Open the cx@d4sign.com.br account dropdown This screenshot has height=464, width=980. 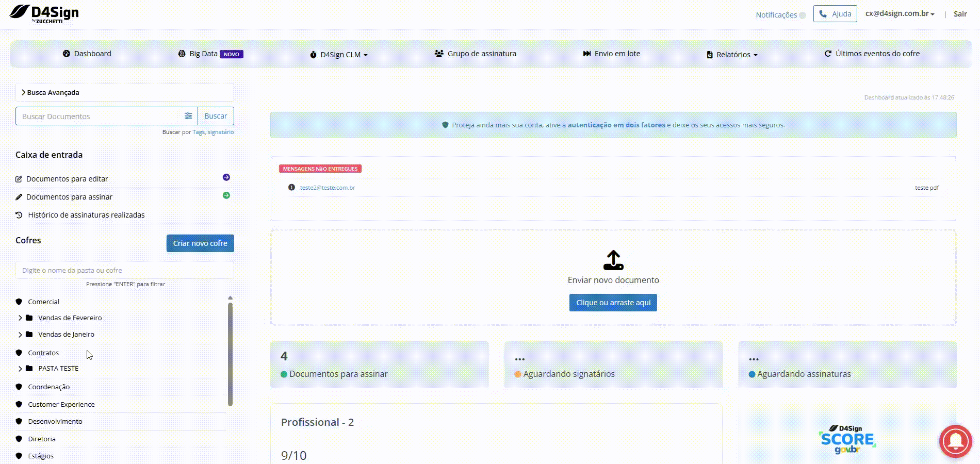[x=900, y=14]
